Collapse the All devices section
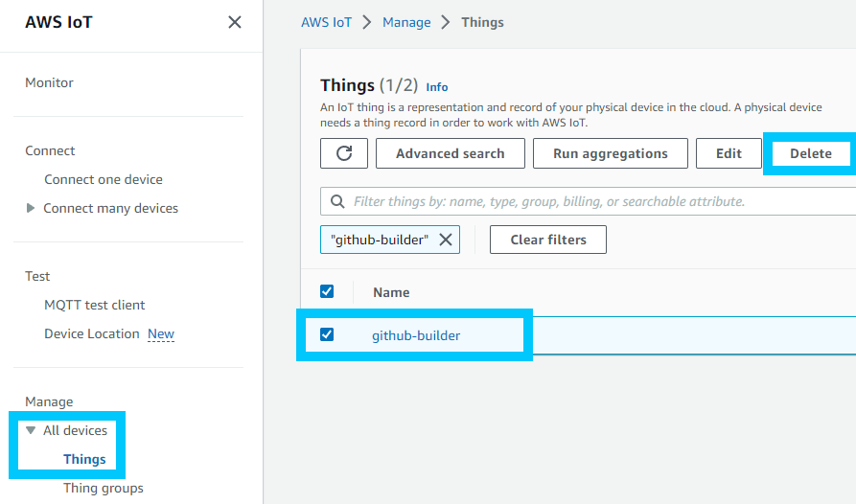 pos(31,430)
